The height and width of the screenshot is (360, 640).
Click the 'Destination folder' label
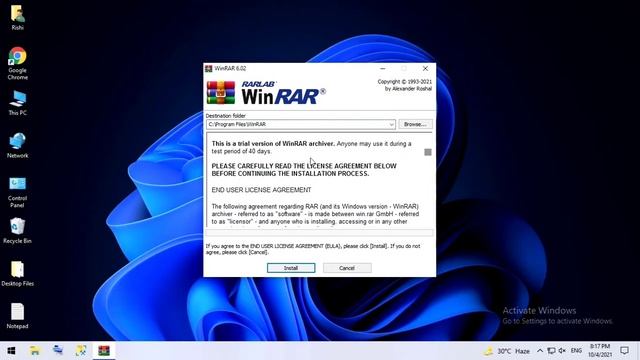[226, 116]
